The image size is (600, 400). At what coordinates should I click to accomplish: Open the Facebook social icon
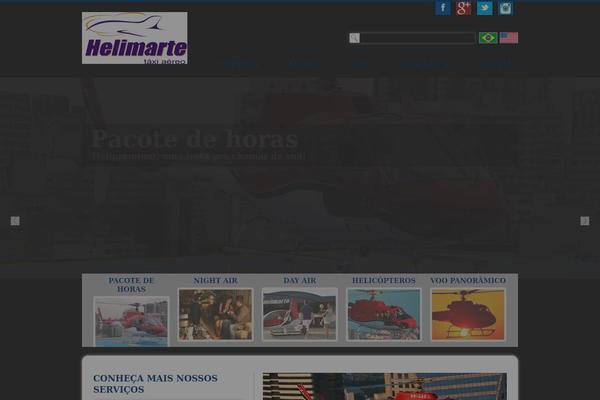coord(443,8)
